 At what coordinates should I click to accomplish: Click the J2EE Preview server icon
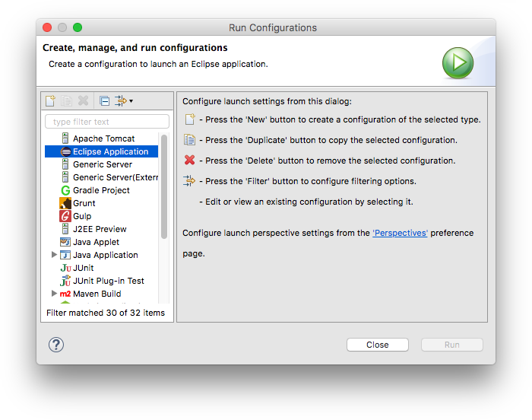pyautogui.click(x=65, y=229)
